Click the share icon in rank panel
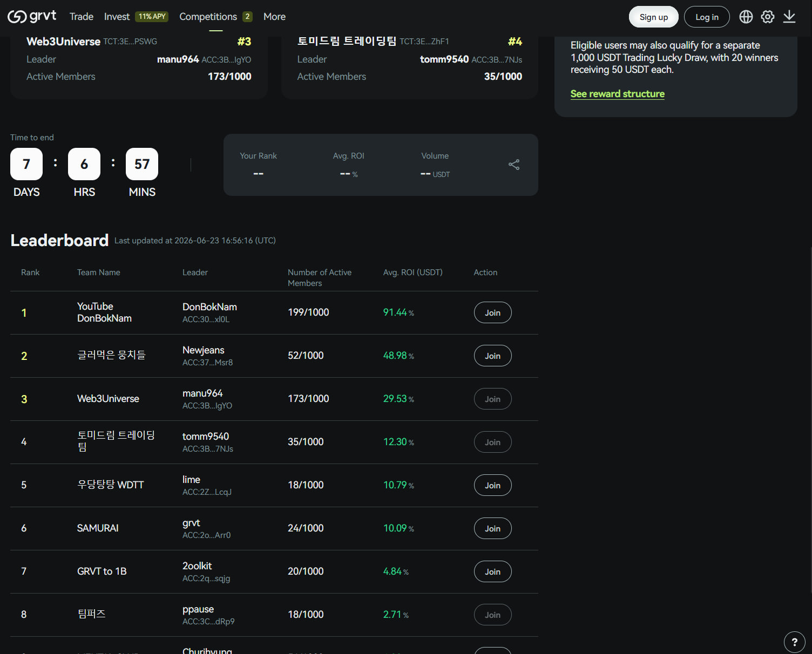The height and width of the screenshot is (654, 812). 514,165
